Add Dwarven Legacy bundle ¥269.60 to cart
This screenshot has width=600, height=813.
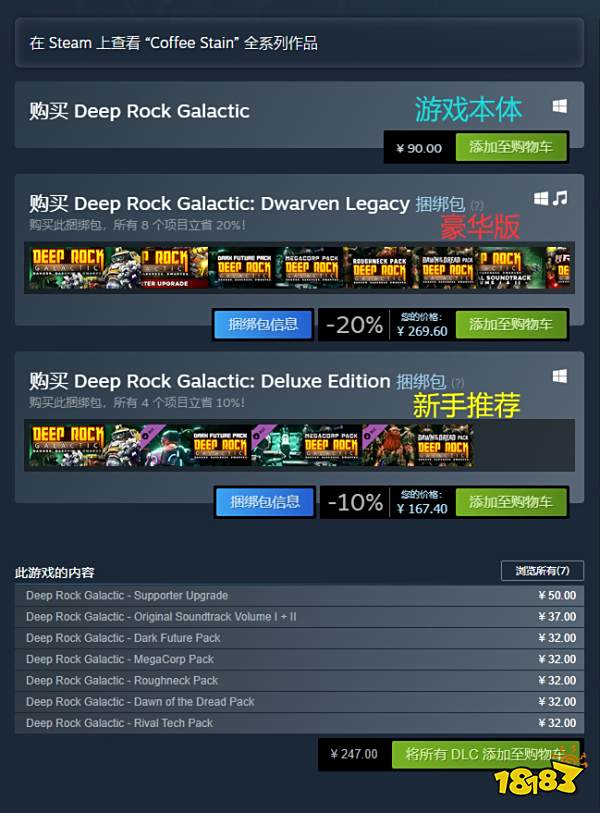coord(511,325)
